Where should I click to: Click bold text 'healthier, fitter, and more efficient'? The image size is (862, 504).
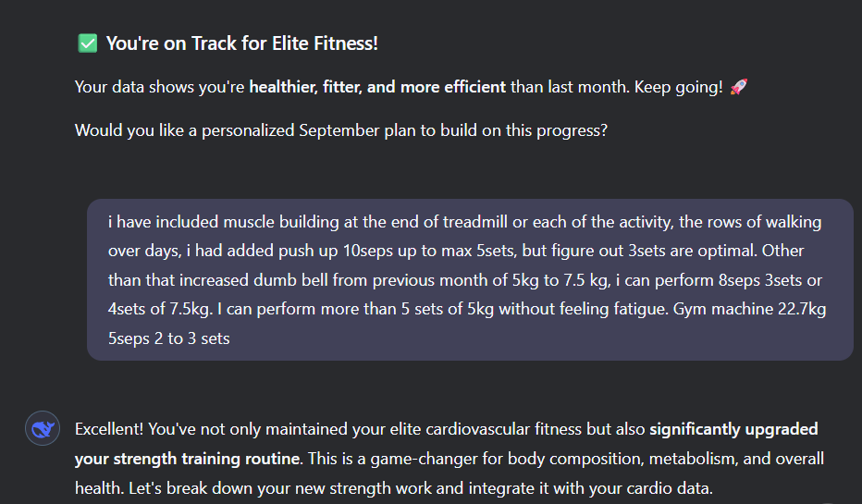[x=377, y=88]
